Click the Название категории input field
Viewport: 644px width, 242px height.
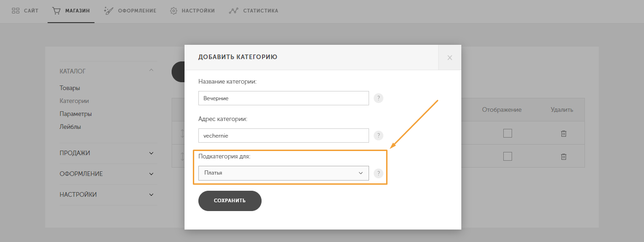[x=284, y=98]
